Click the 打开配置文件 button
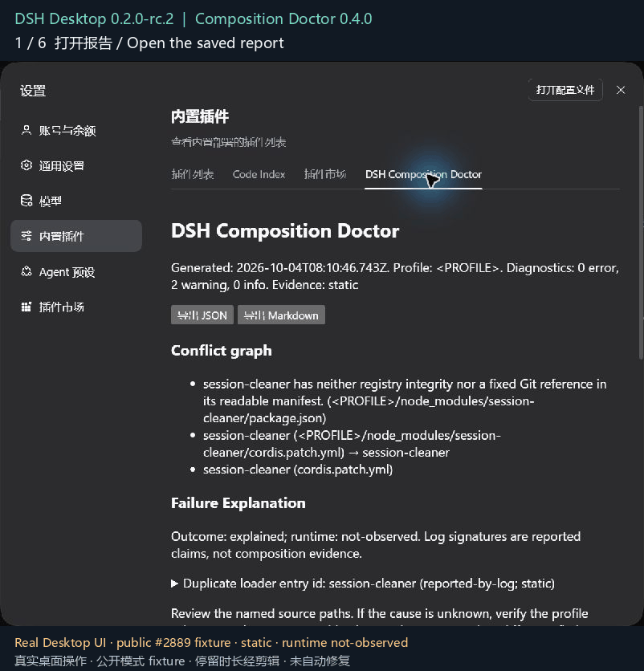The width and height of the screenshot is (644, 671). [x=565, y=90]
